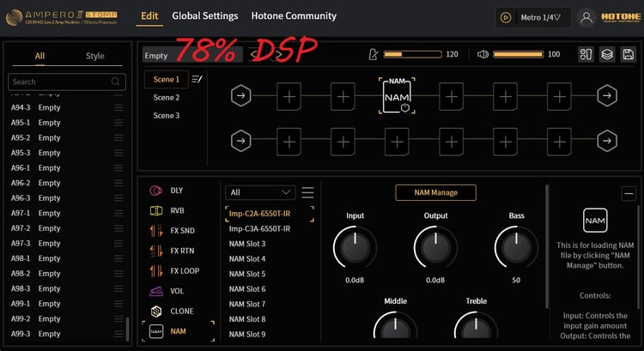Image resolution: width=644 pixels, height=351 pixels.
Task: Select Imp-C3A-6550T-IR model
Action: tap(259, 228)
